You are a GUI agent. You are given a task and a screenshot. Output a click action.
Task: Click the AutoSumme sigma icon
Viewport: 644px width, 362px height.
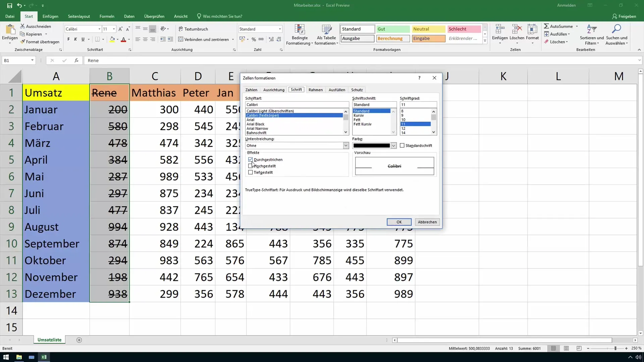pyautogui.click(x=546, y=26)
